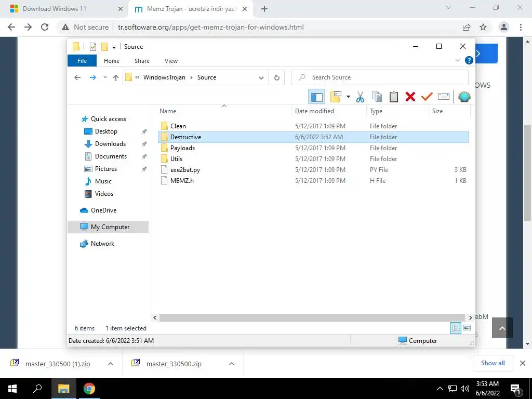Viewport: 532px width, 399px height.
Task: Go up one folder level
Action: coord(116,78)
